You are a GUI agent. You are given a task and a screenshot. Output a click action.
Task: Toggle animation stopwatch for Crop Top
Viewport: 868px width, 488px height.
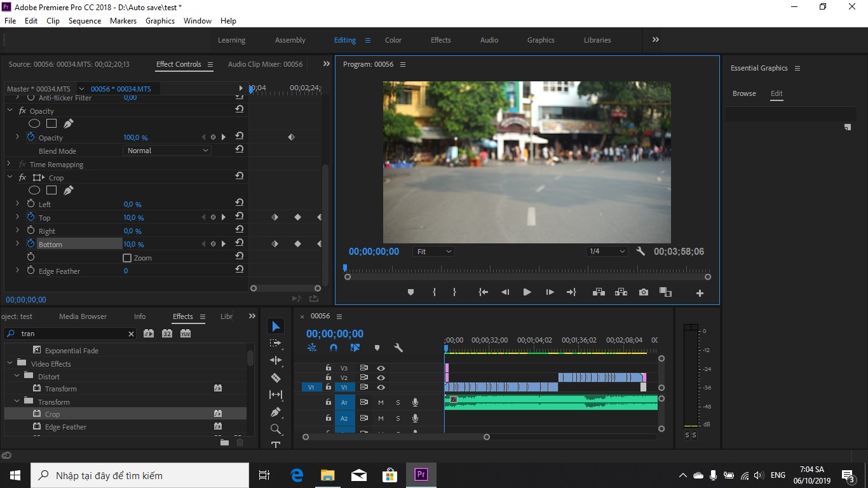click(31, 217)
